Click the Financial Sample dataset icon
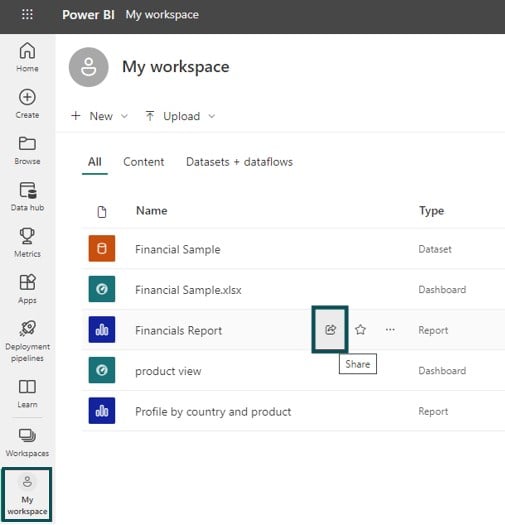 (x=102, y=248)
